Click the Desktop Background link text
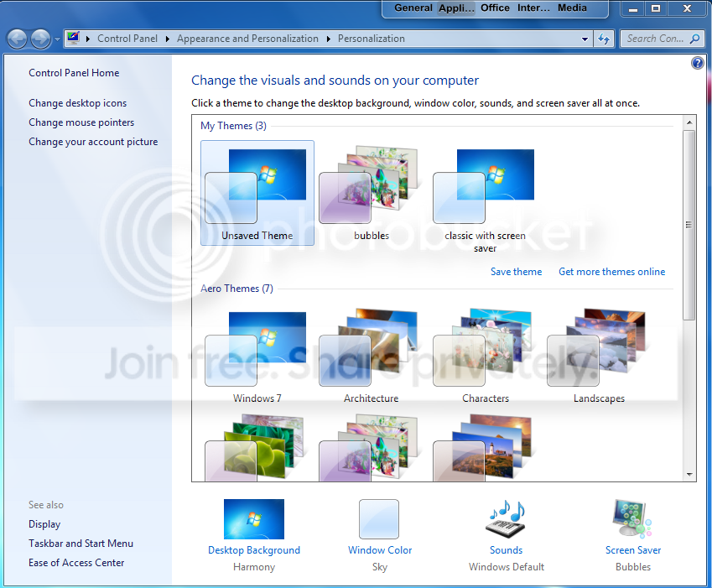This screenshot has width=712, height=588. coord(254,550)
